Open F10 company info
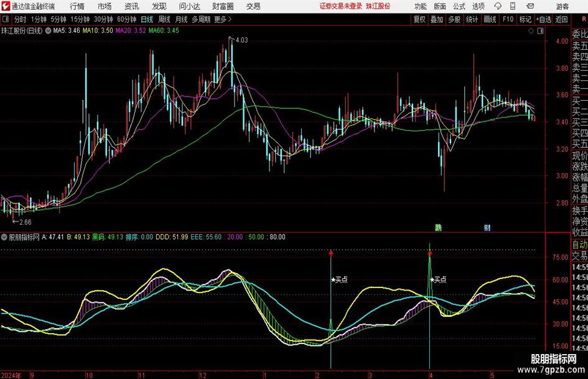Screen dimensions: 588x379 click(x=508, y=19)
